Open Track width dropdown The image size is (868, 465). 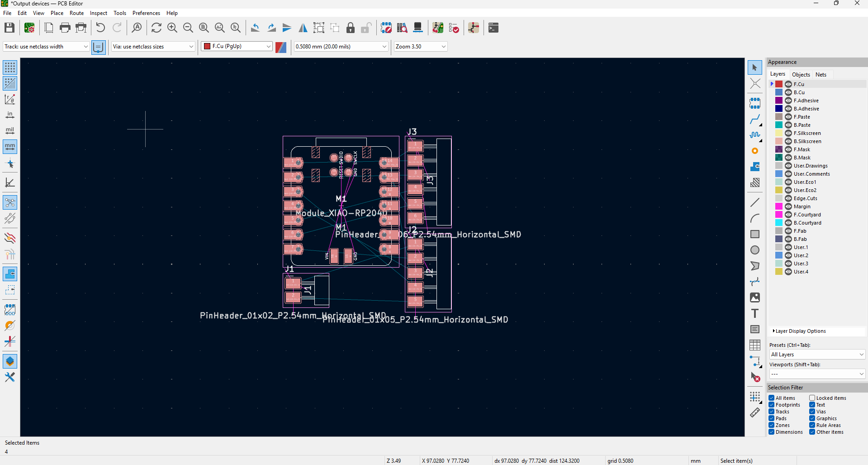click(46, 47)
